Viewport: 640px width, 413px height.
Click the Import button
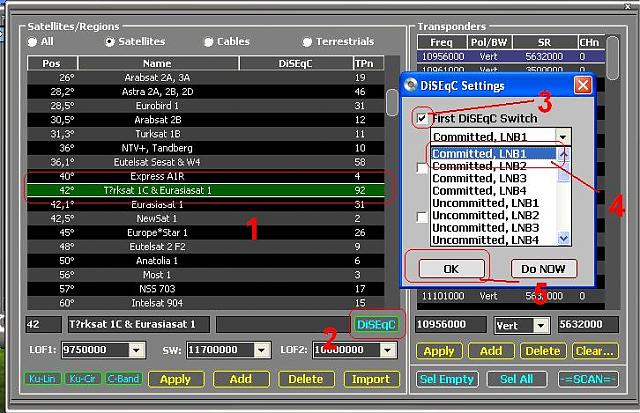point(371,379)
